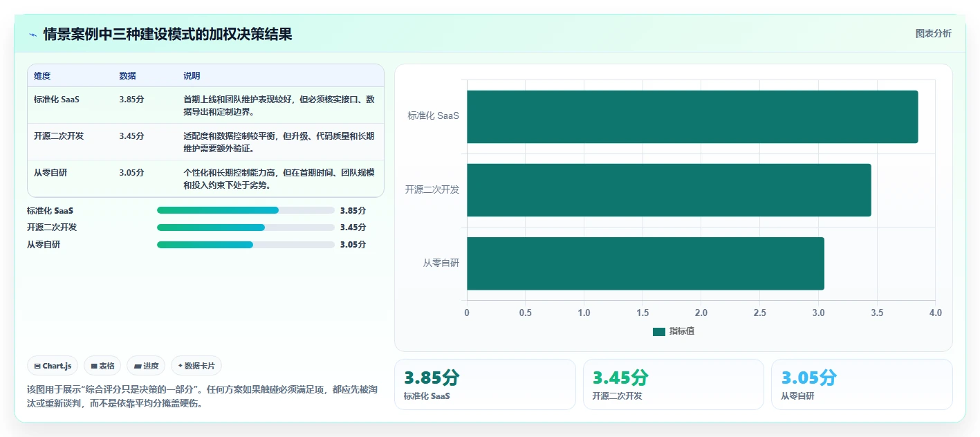Click the 3.05分 table value
This screenshot has height=437, width=980.
(131, 173)
